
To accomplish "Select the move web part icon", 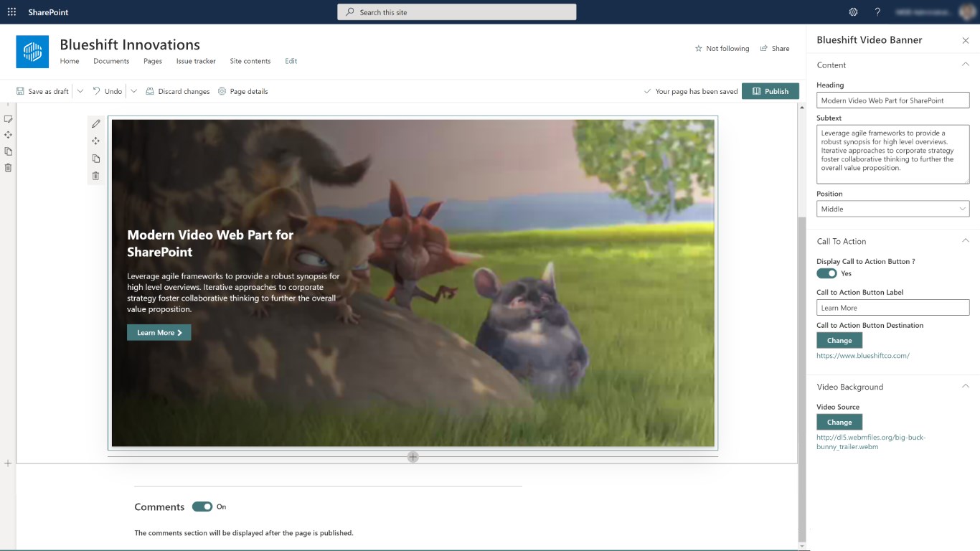I will coord(96,141).
